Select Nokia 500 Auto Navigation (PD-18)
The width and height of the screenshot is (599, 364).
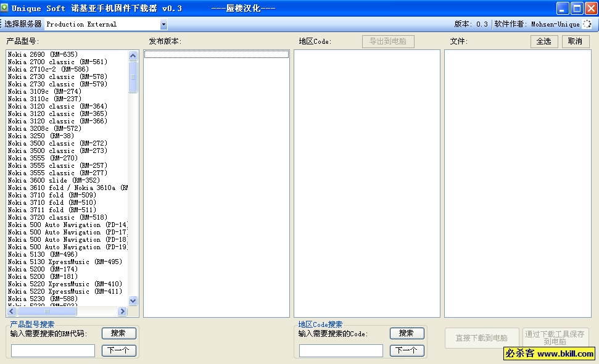68,239
